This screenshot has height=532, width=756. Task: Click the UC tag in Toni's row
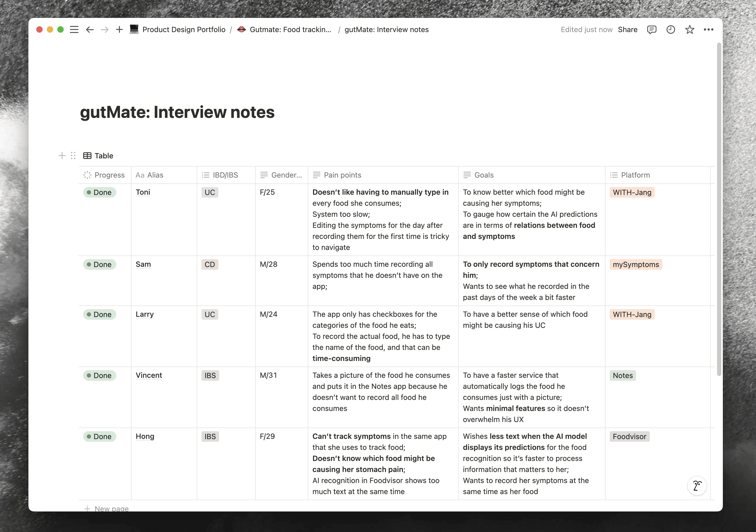[x=210, y=192]
